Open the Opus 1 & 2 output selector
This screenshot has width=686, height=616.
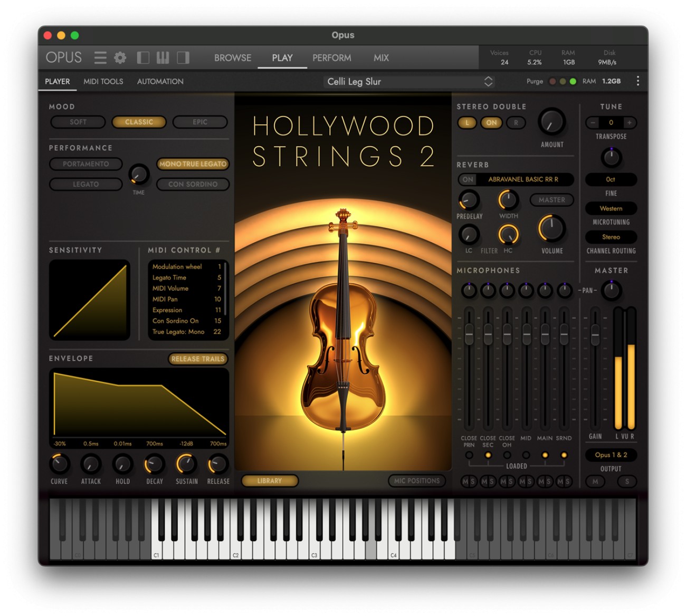click(611, 455)
